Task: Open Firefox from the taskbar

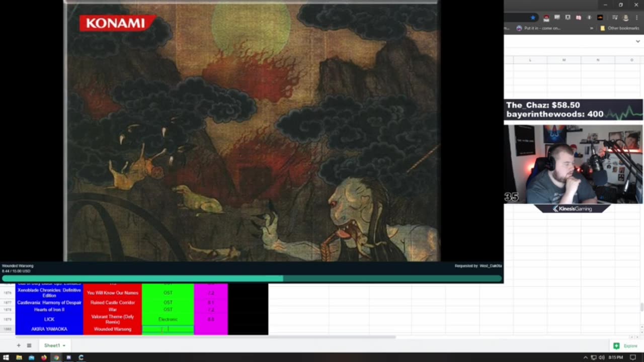Action: click(44, 357)
